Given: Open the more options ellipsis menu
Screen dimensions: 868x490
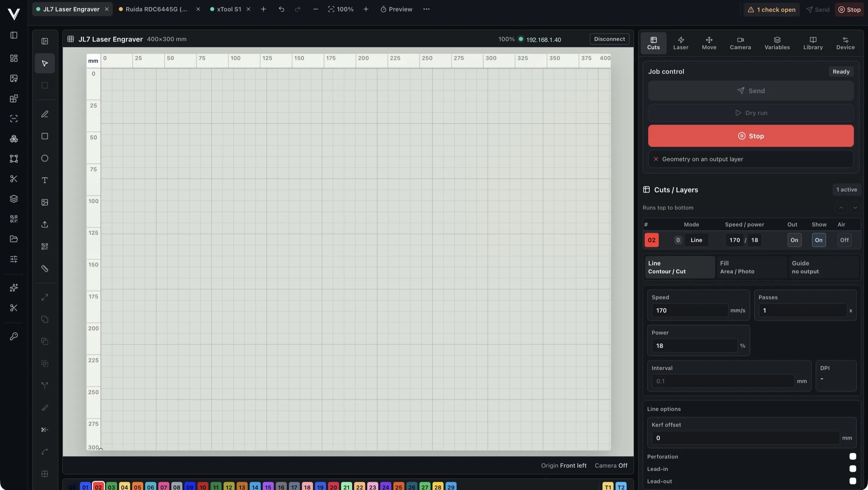Looking at the screenshot, I should click(426, 9).
